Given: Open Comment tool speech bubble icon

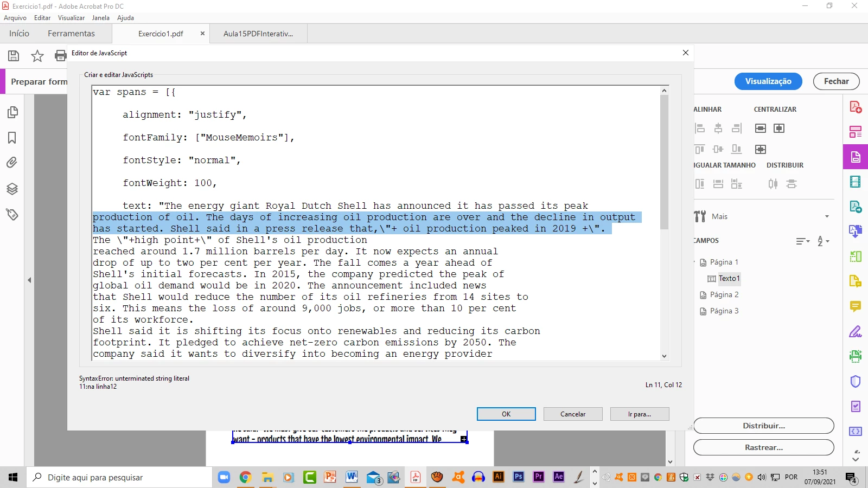Looking at the screenshot, I should click(856, 306).
